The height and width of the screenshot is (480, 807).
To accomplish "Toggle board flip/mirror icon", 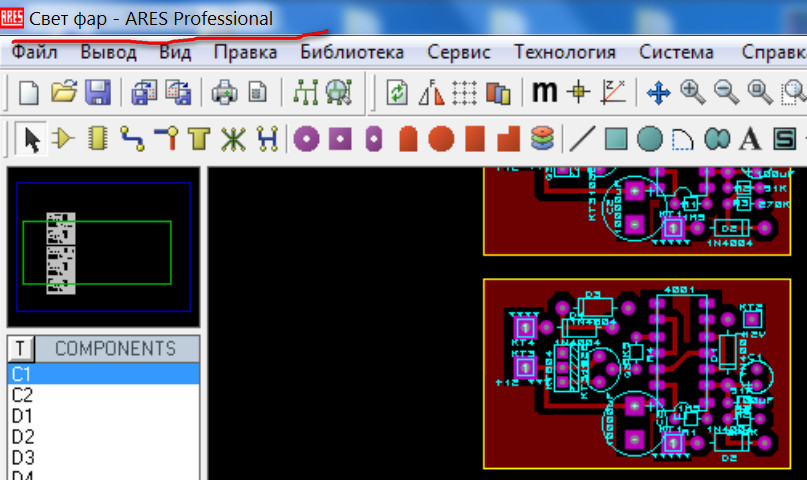I will coord(431,93).
